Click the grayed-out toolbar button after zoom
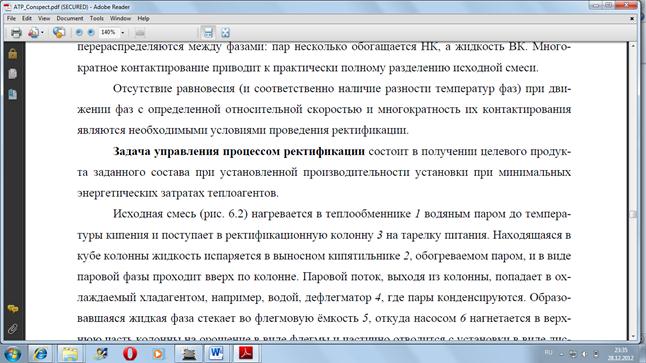The height and width of the screenshot is (363, 646). pos(140,33)
